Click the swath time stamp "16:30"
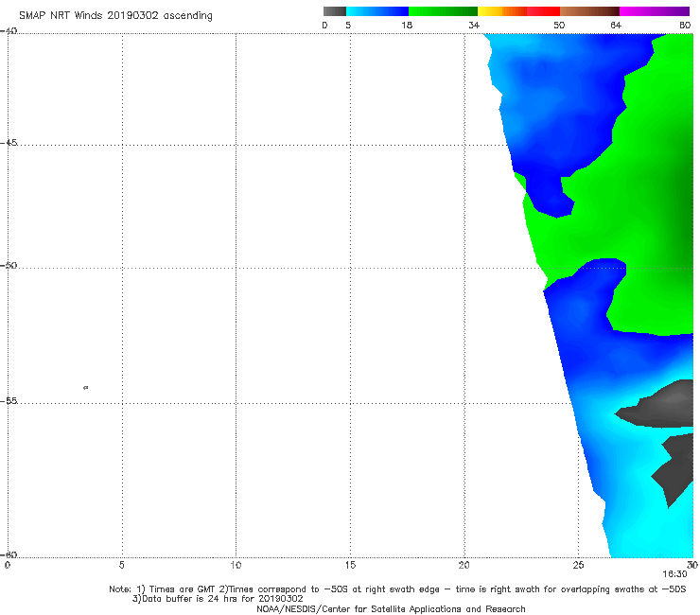 click(x=674, y=574)
